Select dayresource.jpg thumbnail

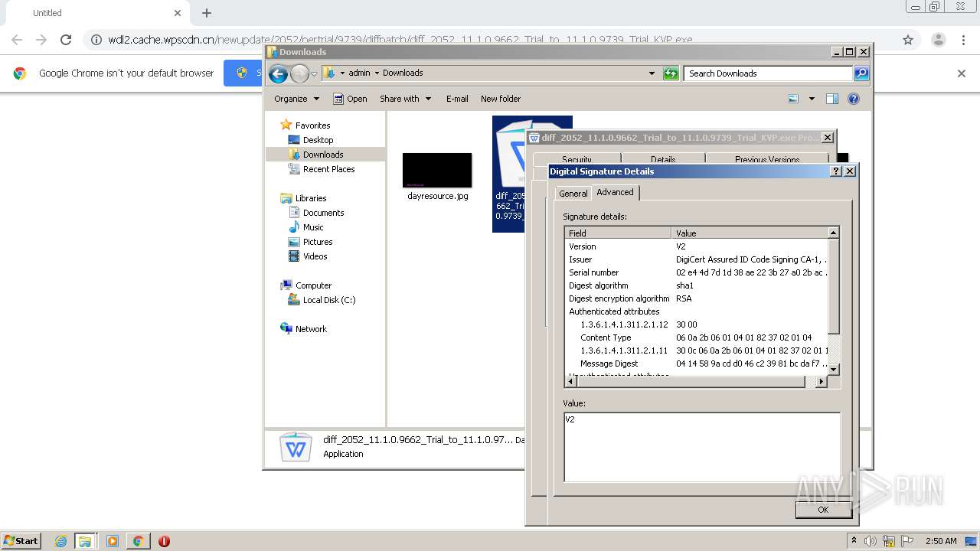coord(437,170)
